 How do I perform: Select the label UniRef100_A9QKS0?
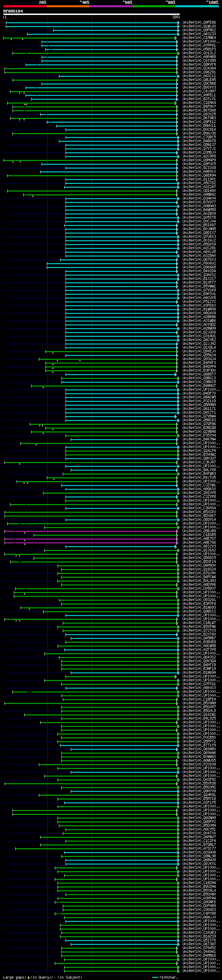click(199, 489)
